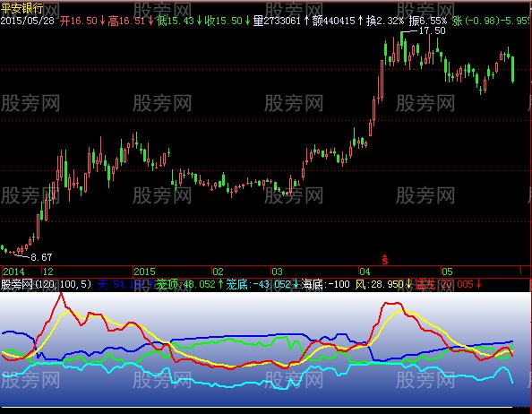Click the 02 month label on date axis

219,272
